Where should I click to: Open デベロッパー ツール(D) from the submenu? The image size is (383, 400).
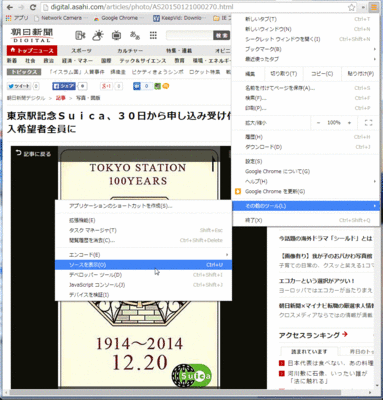[143, 275]
